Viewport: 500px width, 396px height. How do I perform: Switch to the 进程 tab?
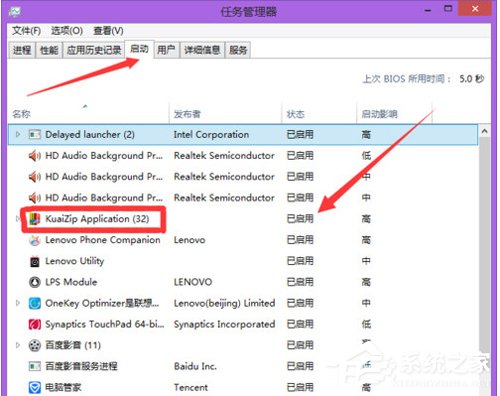(x=22, y=50)
